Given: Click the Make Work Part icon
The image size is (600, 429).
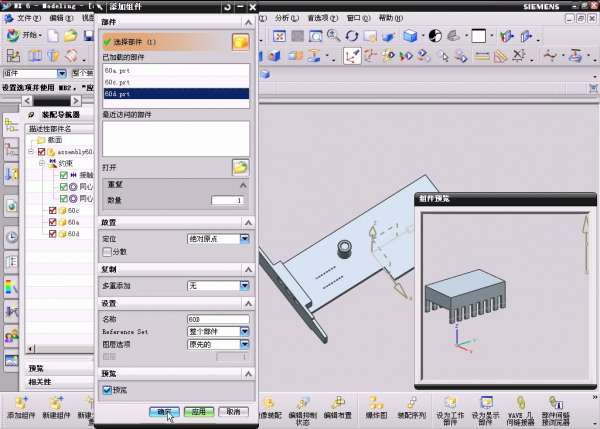Looking at the screenshot, I should (x=450, y=401).
